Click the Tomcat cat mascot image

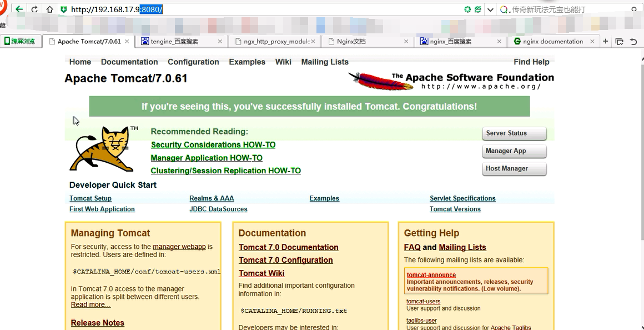click(104, 148)
